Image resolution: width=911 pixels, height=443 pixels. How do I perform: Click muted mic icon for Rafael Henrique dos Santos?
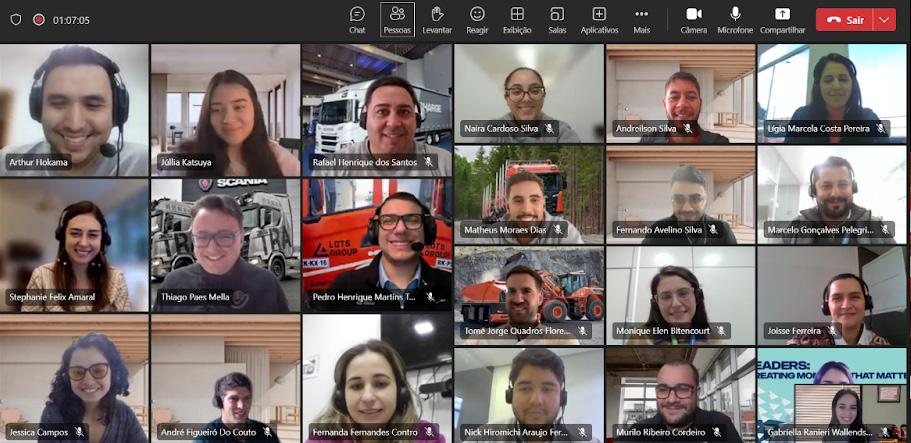point(428,162)
